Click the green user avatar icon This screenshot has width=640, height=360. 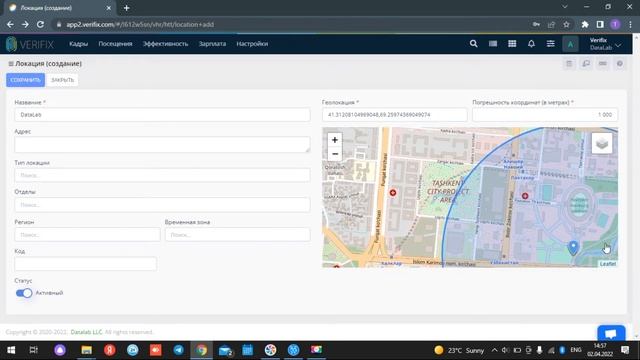(x=570, y=44)
